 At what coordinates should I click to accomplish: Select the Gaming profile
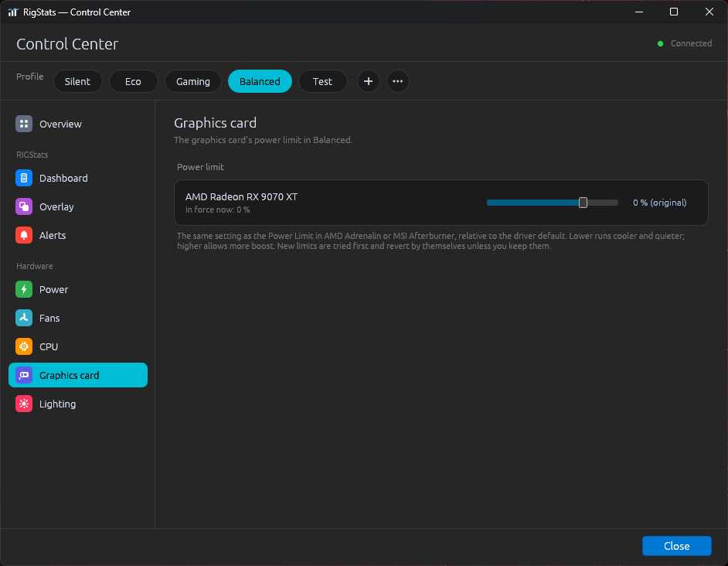tap(193, 81)
